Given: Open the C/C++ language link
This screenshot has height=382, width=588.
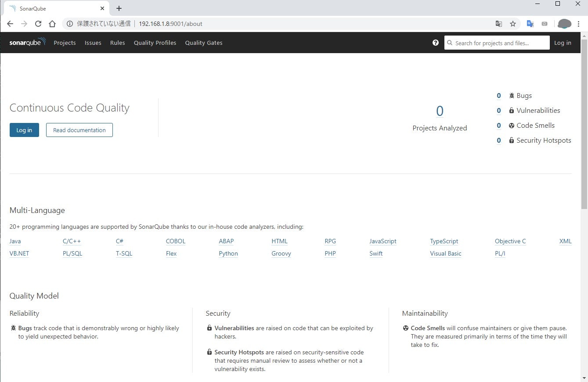Looking at the screenshot, I should click(x=72, y=241).
